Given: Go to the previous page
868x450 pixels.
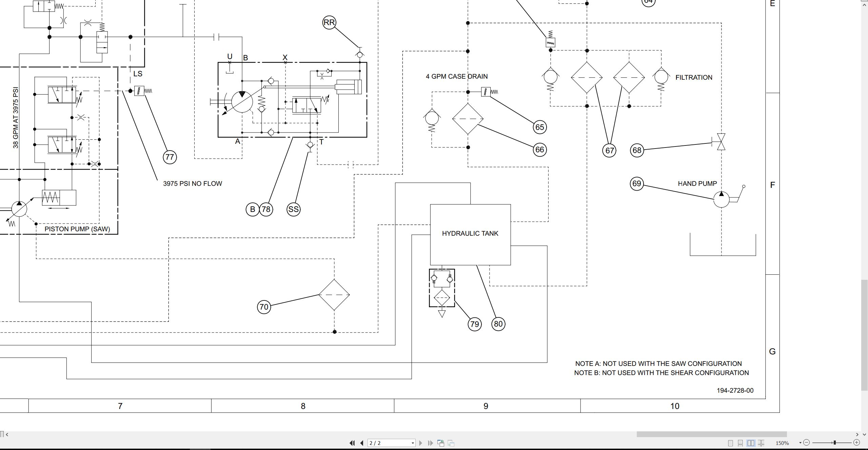Looking at the screenshot, I should tap(362, 443).
